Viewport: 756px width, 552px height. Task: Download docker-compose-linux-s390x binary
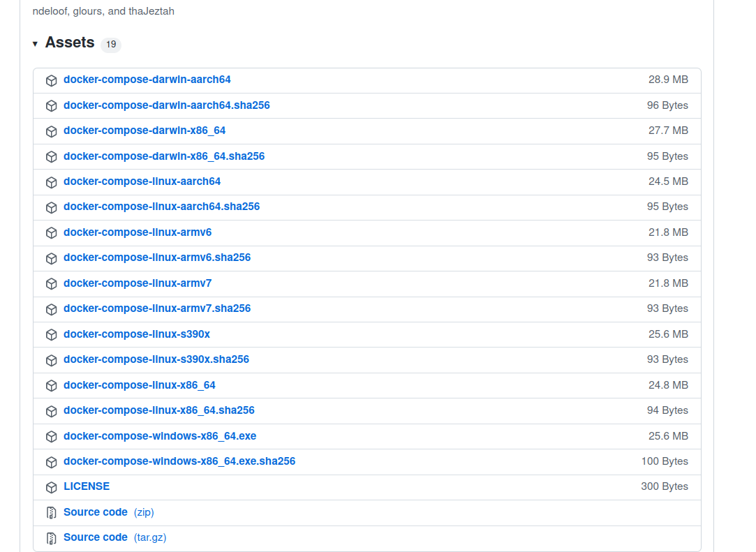tap(137, 334)
